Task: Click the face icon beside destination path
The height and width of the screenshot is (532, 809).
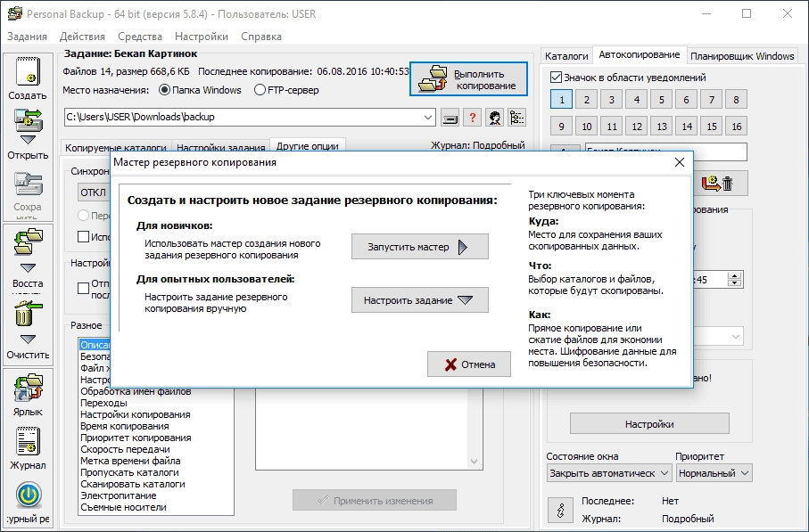Action: click(x=494, y=118)
